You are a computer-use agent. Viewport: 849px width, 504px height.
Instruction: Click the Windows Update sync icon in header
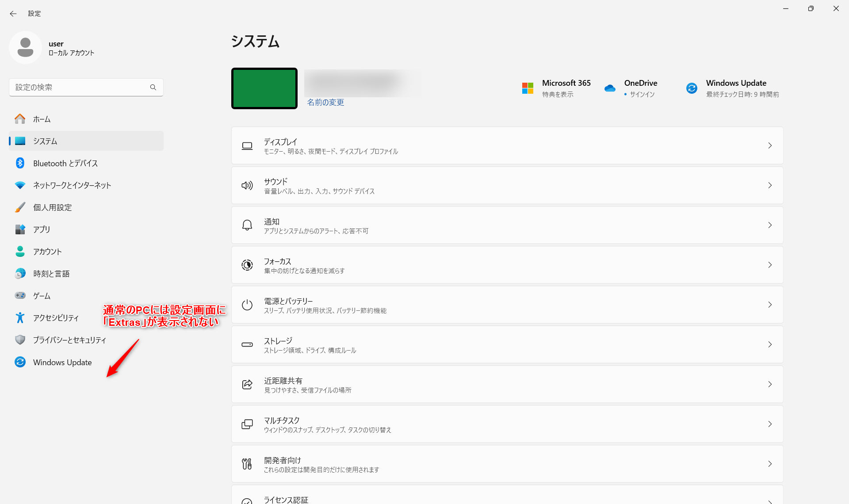(x=692, y=88)
